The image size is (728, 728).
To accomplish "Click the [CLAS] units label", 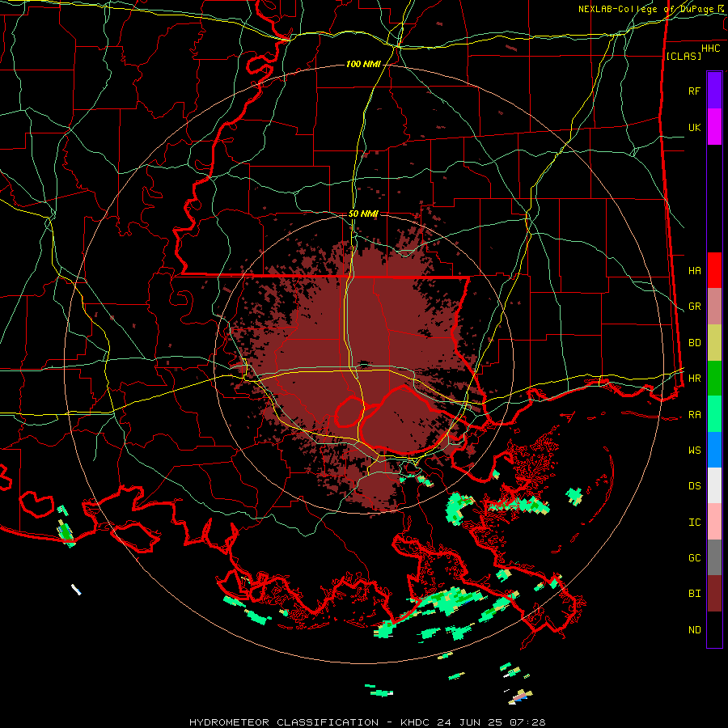I will point(684,56).
